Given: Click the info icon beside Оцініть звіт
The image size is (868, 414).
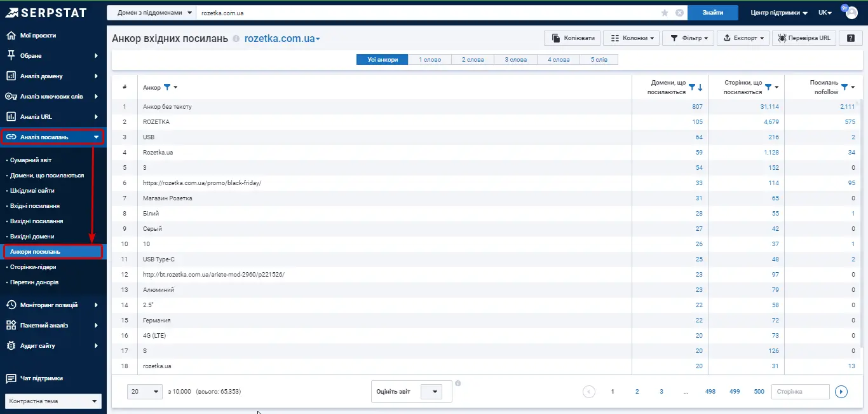Looking at the screenshot, I should 458,383.
